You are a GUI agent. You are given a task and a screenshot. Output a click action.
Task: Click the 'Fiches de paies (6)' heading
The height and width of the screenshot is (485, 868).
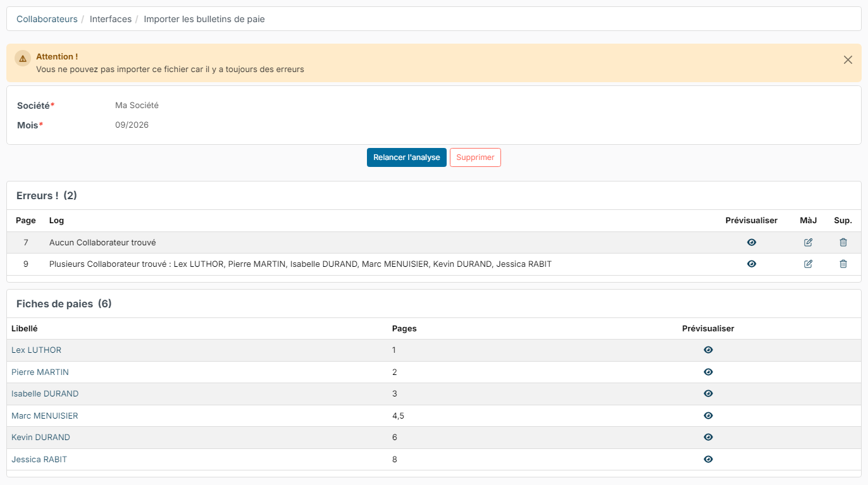tap(64, 304)
